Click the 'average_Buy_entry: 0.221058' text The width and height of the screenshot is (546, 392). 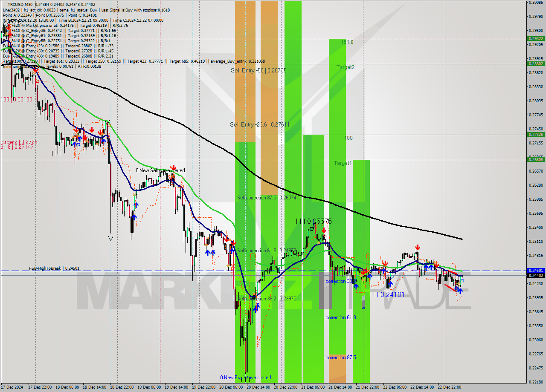(237, 61)
